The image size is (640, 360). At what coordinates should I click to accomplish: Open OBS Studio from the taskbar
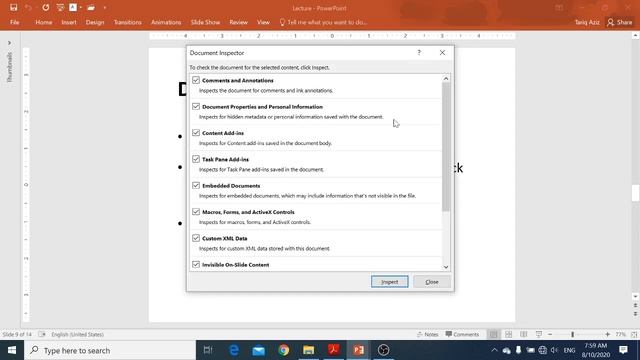pyautogui.click(x=383, y=350)
